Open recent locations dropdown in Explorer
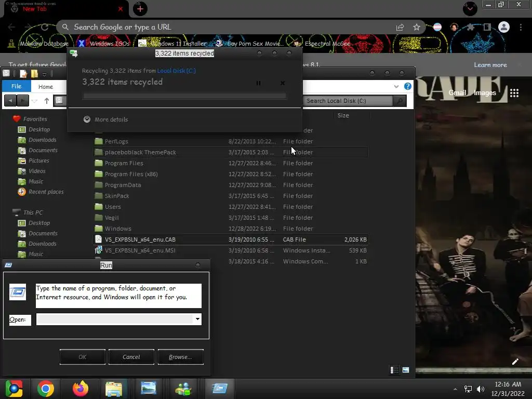 34,101
